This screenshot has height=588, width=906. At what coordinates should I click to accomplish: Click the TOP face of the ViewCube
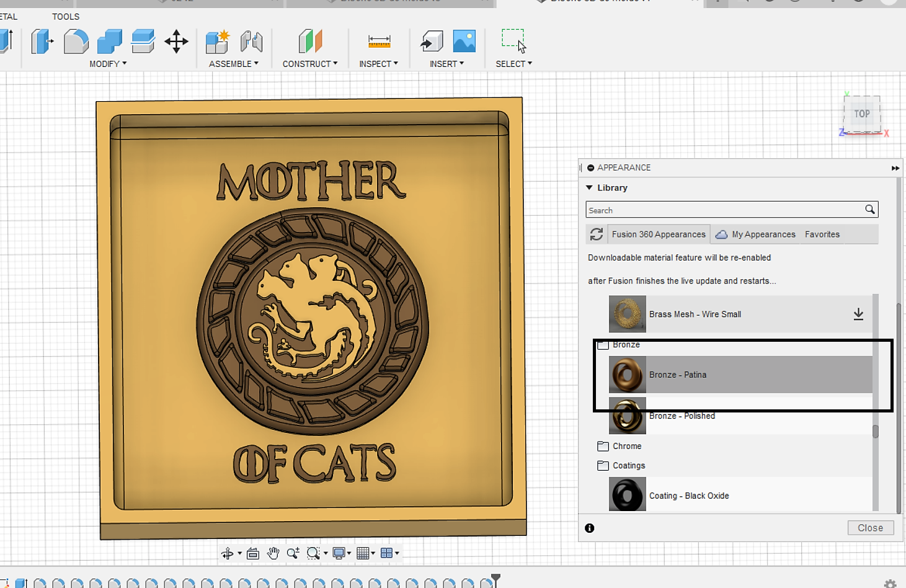point(862,114)
